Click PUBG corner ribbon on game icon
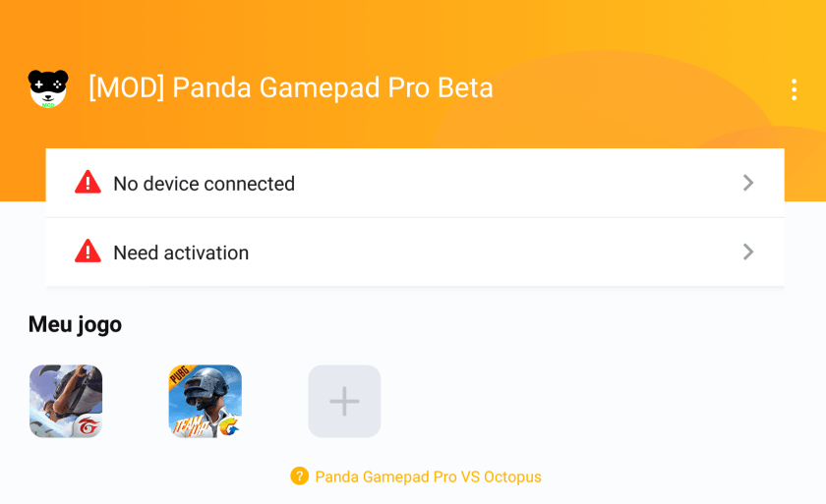 pyautogui.click(x=180, y=376)
